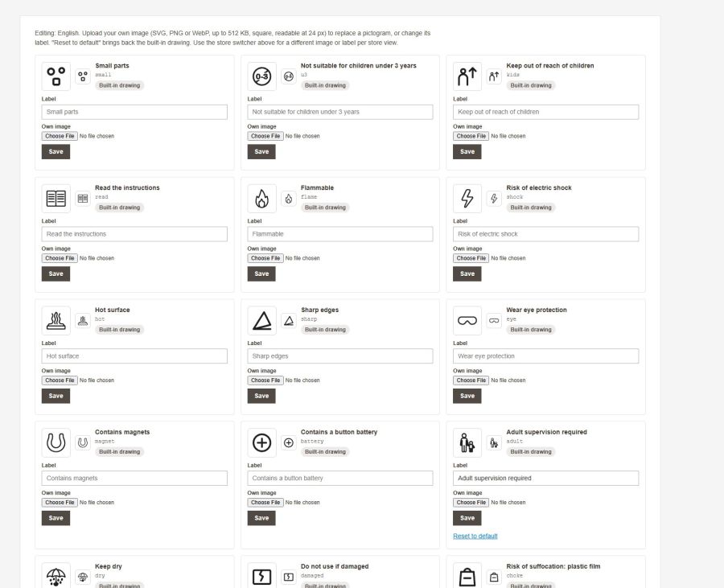Click the large Adult supervision pictogram
724x588 pixels.
click(x=467, y=442)
